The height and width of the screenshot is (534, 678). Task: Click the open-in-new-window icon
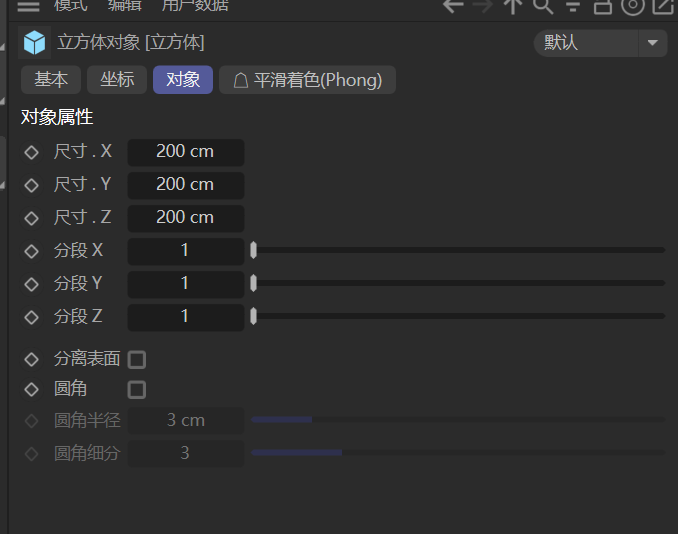(663, 6)
